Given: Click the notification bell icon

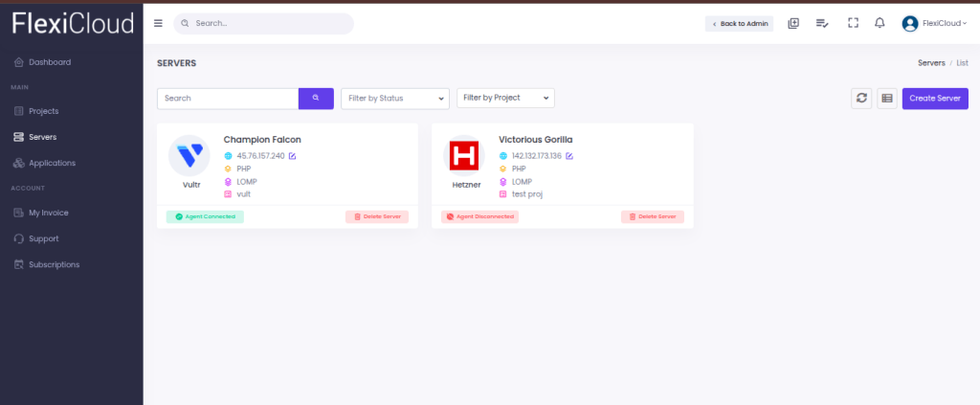Looking at the screenshot, I should pos(880,23).
